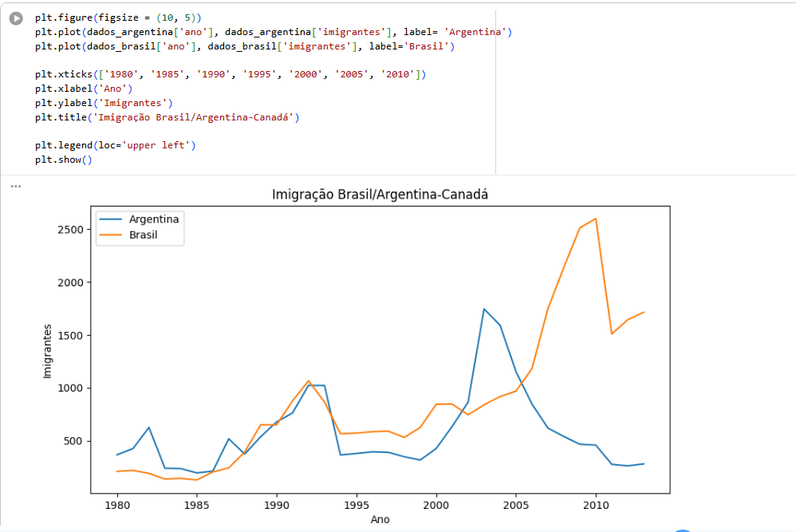Click the y-axis label Imigrantes
This screenshot has width=796, height=532.
click(x=47, y=351)
